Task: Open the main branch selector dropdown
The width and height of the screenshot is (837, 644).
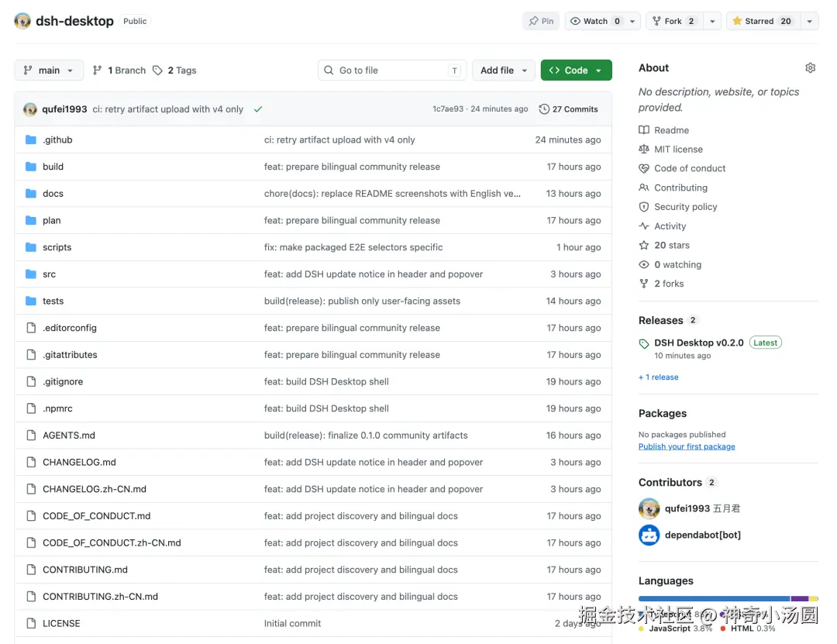Action: click(49, 71)
